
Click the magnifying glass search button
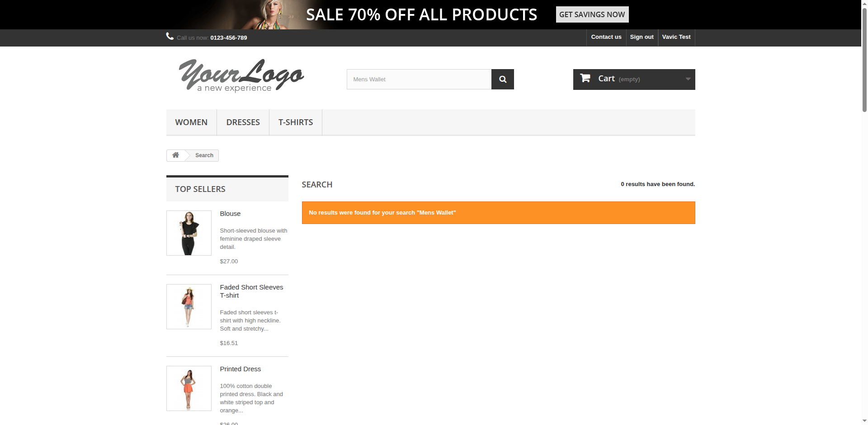pos(502,79)
